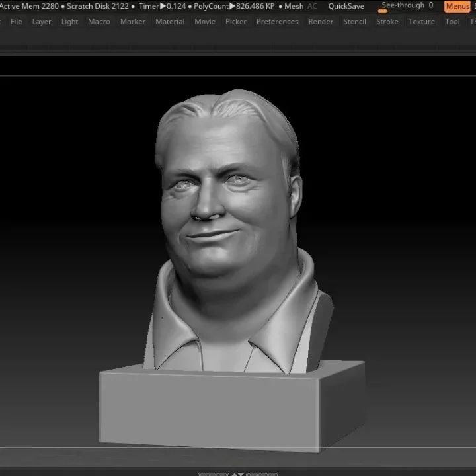Open the Macro menu
The height and width of the screenshot is (476, 476).
point(99,22)
